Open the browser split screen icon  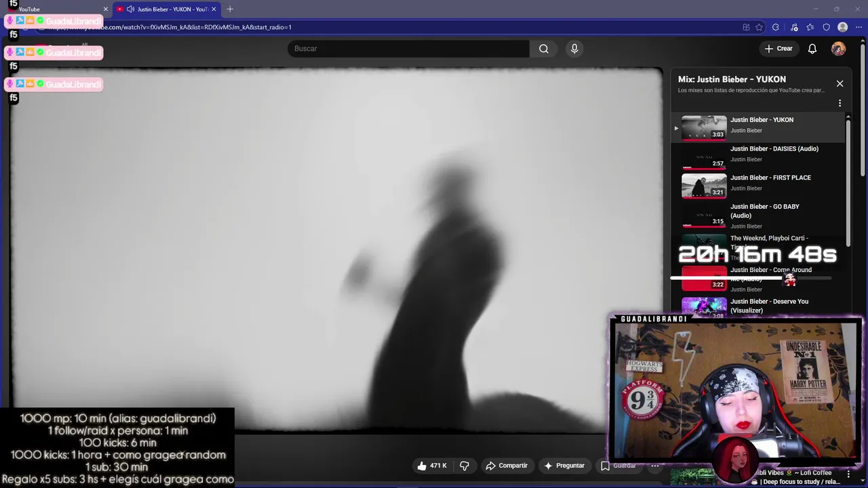click(746, 27)
